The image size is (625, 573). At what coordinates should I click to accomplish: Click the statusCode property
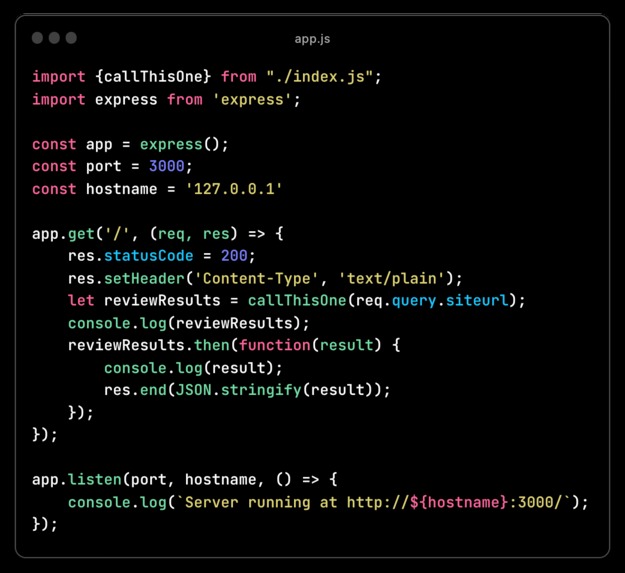point(149,255)
